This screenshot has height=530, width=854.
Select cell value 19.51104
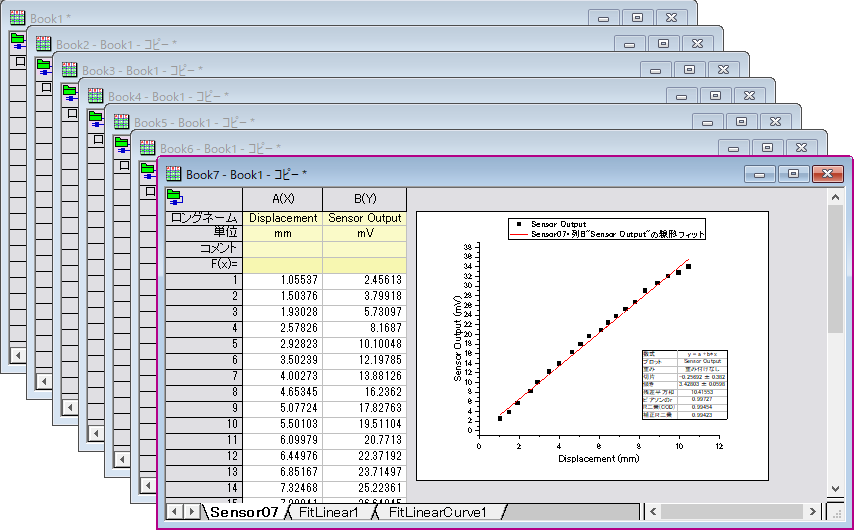(x=365, y=424)
